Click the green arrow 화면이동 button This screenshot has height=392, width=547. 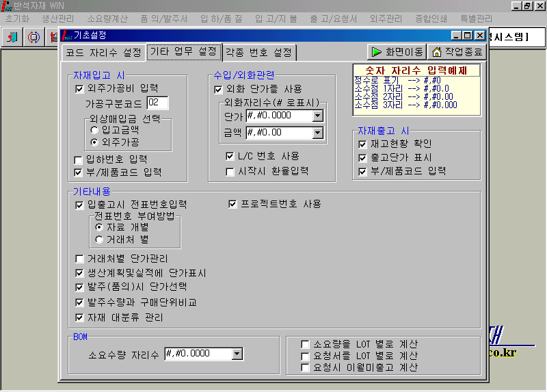pyautogui.click(x=397, y=52)
